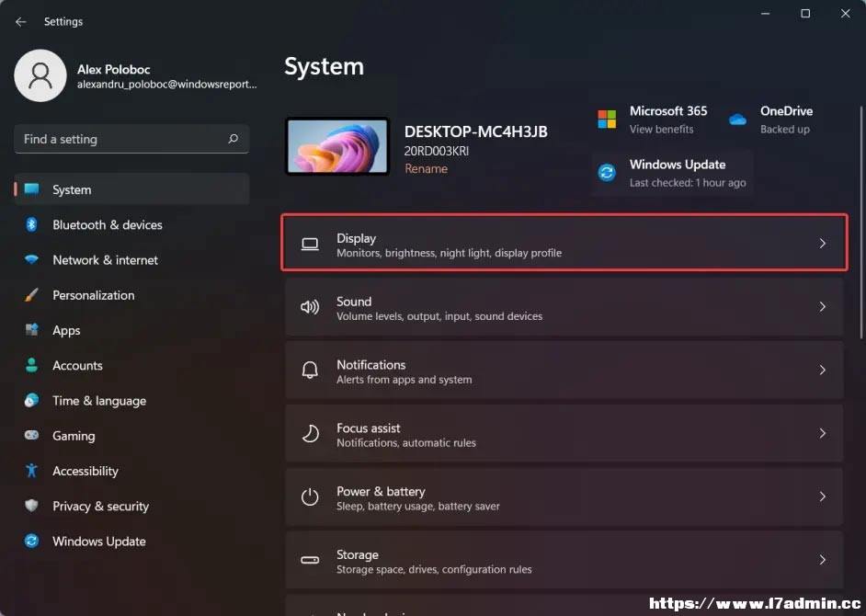Screen dimensions: 866x616
Task: Open Power & battery via its chevron
Action: coord(823,496)
